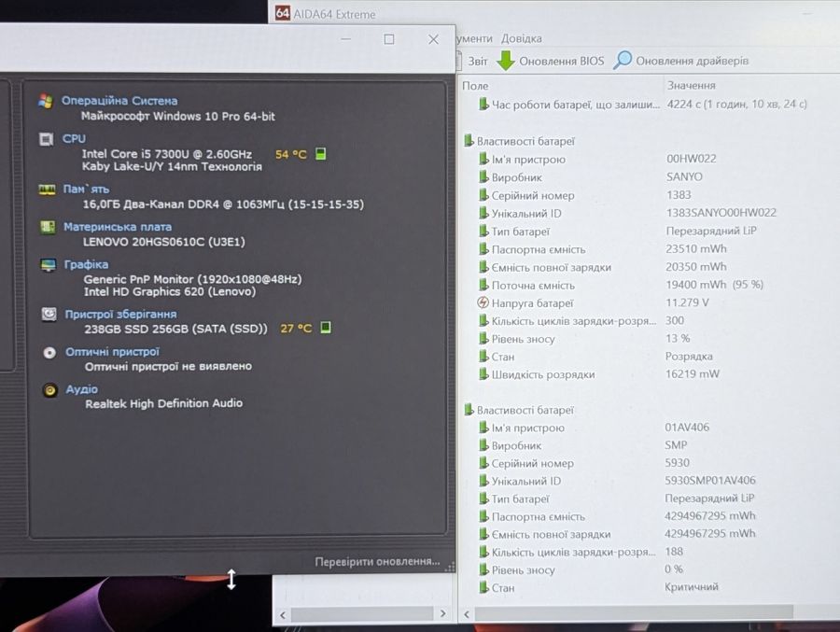Select cycle count 188 value
This screenshot has height=632, width=840.
click(674, 551)
